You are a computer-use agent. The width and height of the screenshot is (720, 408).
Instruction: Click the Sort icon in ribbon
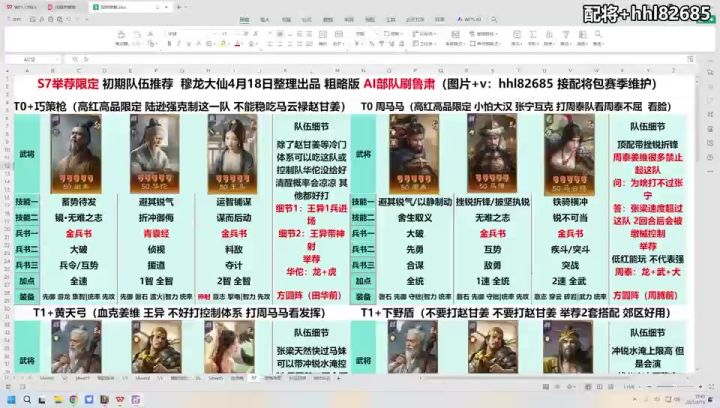click(549, 35)
